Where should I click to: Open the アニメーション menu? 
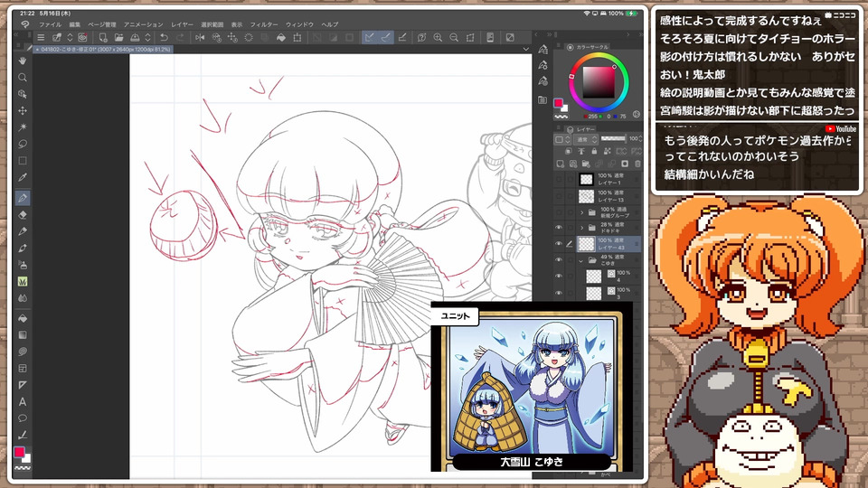pyautogui.click(x=144, y=24)
